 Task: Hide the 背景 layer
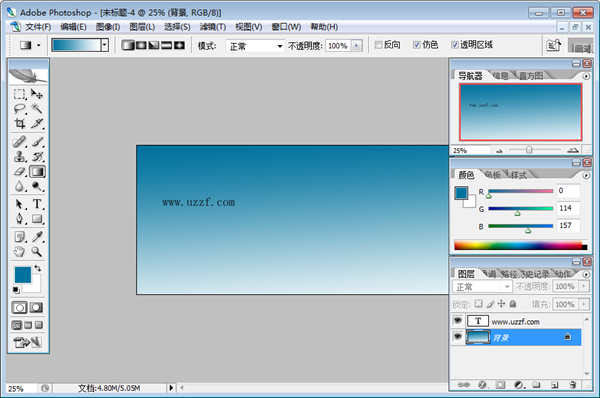tap(458, 337)
